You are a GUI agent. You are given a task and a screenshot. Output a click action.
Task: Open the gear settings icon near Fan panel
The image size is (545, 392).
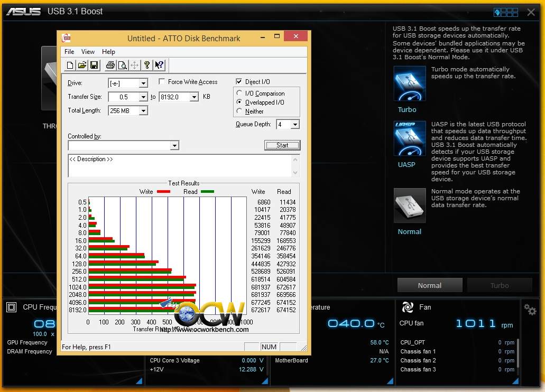[530, 309]
